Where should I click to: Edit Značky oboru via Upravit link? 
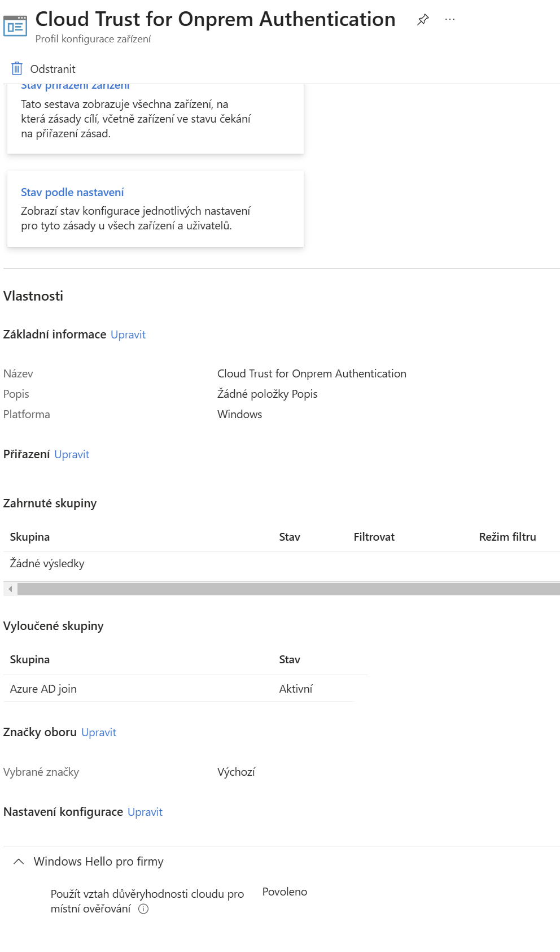tap(99, 732)
